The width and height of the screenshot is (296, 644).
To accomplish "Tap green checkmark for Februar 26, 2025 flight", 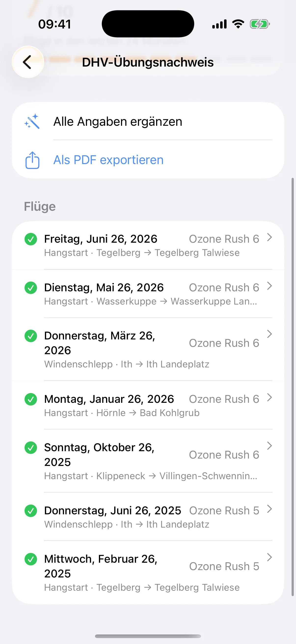I will [x=31, y=559].
